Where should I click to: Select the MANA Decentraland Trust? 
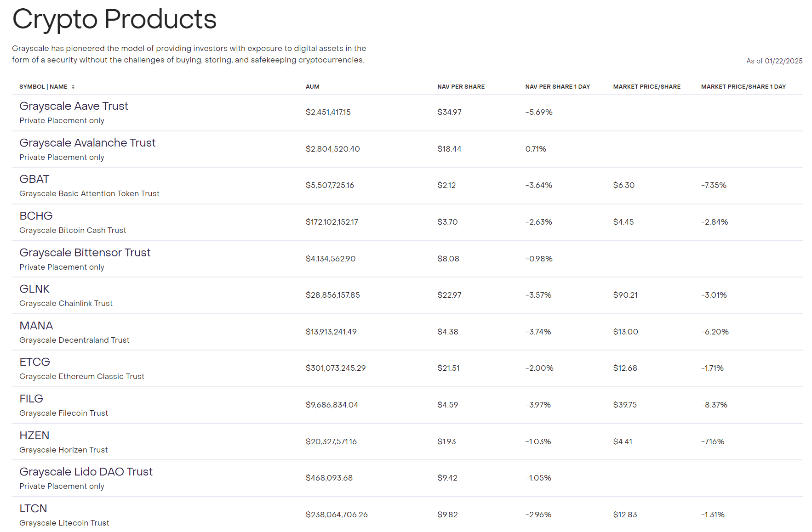36,326
